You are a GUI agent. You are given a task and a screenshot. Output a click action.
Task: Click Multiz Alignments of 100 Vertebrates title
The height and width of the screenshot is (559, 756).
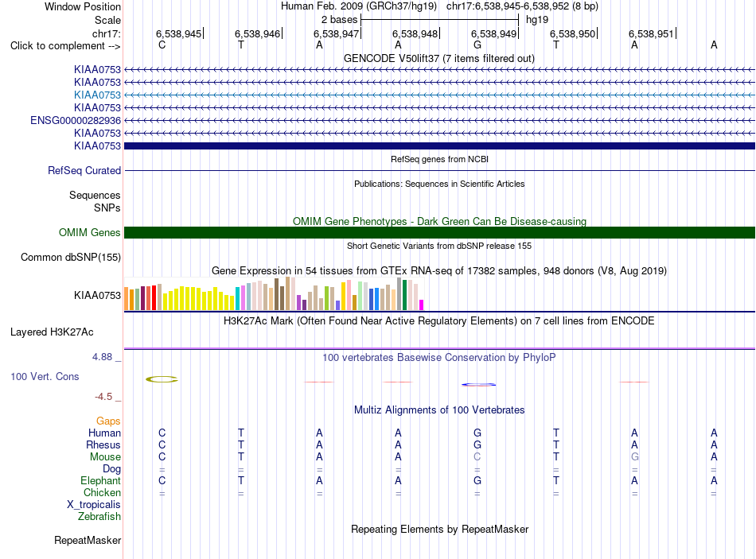(x=439, y=410)
